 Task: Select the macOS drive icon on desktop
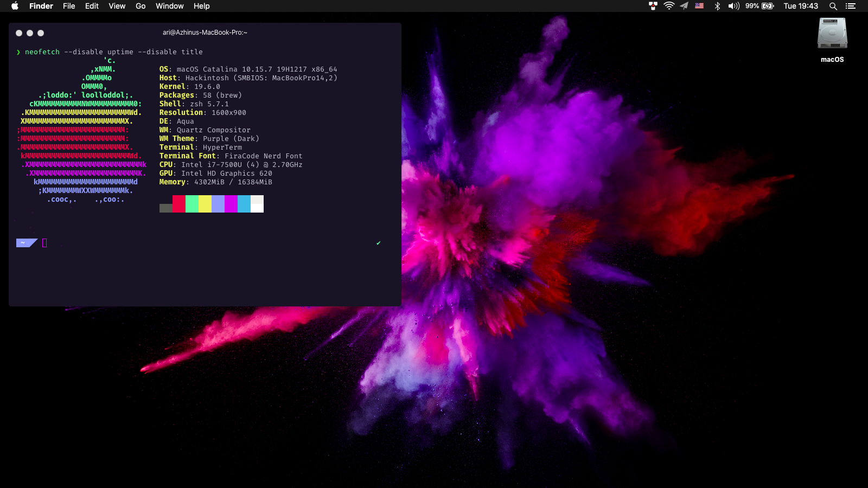point(832,34)
